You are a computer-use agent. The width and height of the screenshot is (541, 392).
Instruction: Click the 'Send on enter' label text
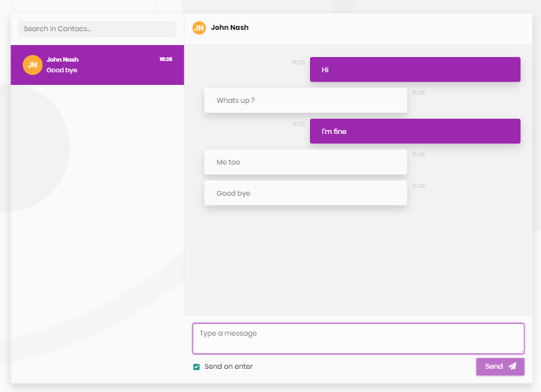pos(229,367)
